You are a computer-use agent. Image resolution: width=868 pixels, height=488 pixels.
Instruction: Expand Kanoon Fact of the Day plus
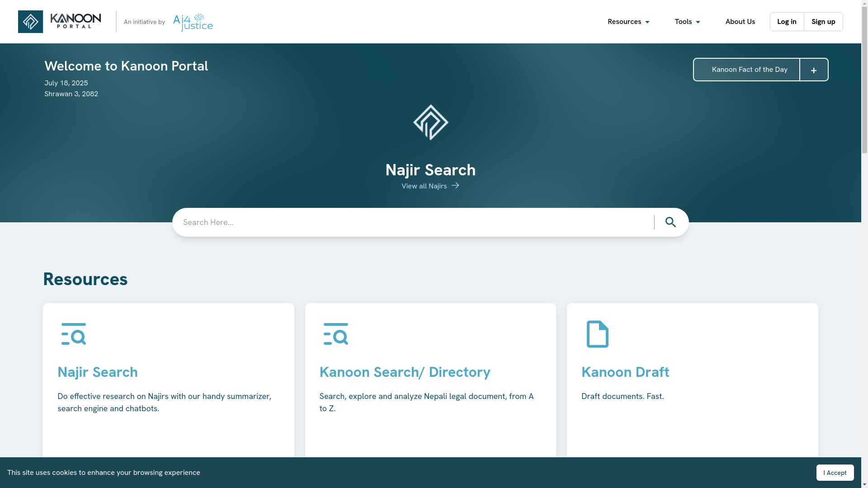coord(814,70)
